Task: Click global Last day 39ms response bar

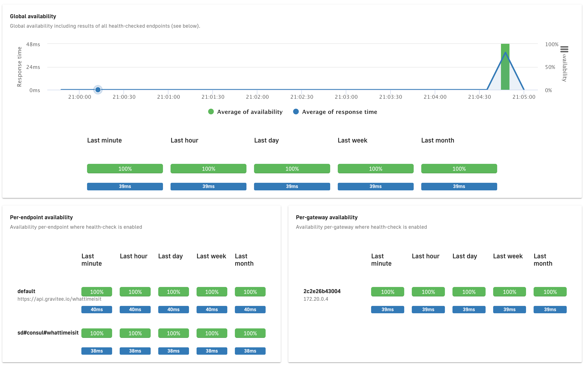Action: point(292,186)
